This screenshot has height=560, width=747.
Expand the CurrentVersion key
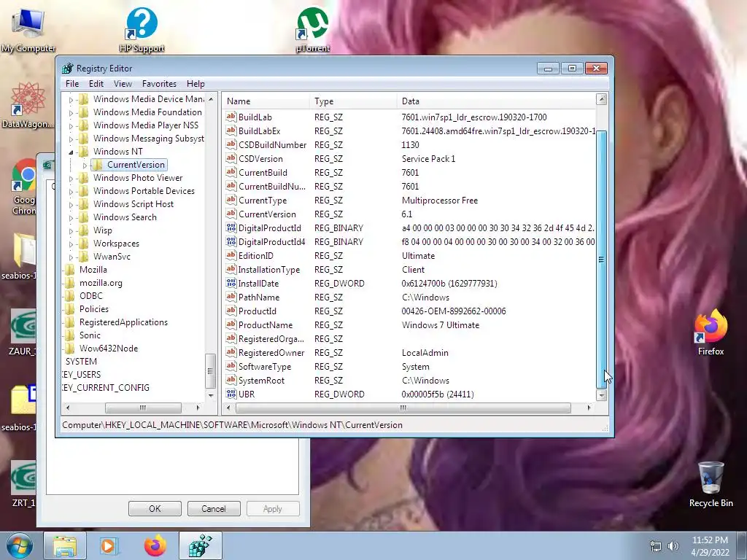click(x=85, y=166)
